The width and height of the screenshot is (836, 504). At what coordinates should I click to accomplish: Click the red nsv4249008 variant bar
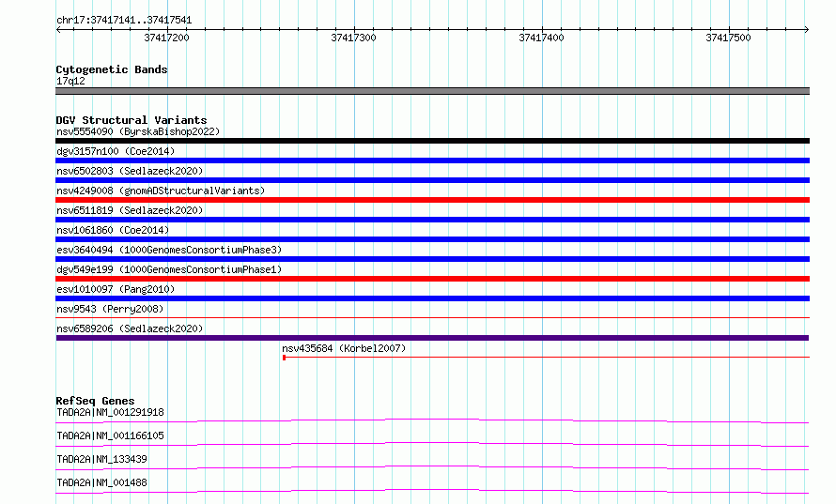432,200
